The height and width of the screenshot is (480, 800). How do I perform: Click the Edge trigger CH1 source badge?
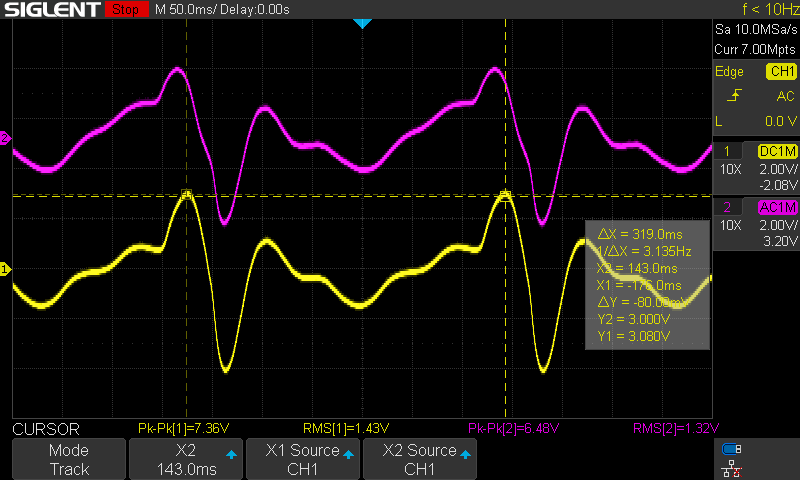780,72
